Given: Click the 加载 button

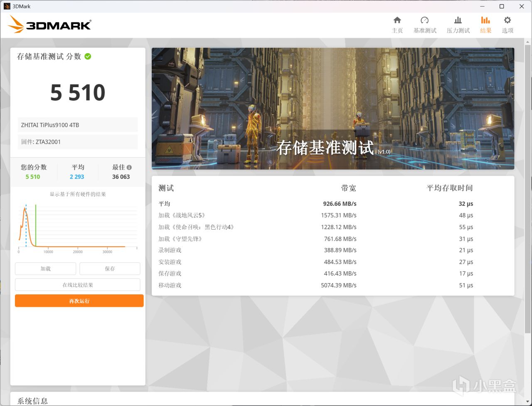Looking at the screenshot, I should 45,269.
